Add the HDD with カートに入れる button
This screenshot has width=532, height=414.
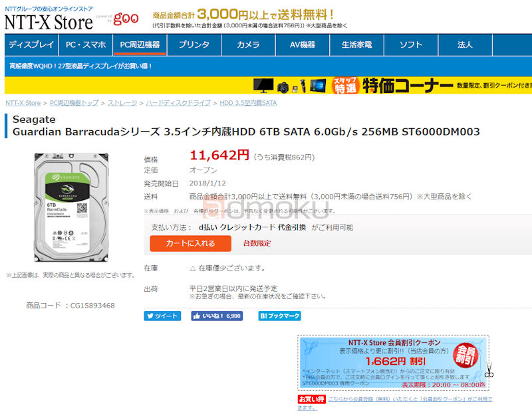190,243
